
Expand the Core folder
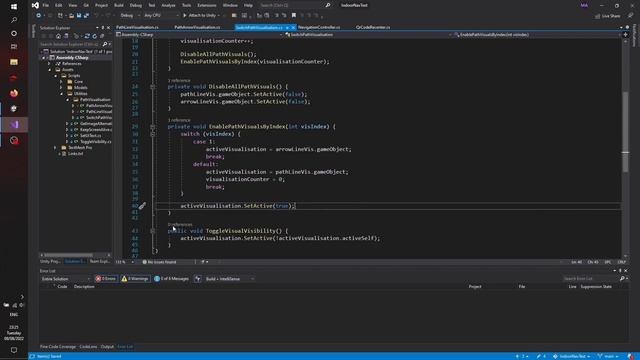coord(61,82)
